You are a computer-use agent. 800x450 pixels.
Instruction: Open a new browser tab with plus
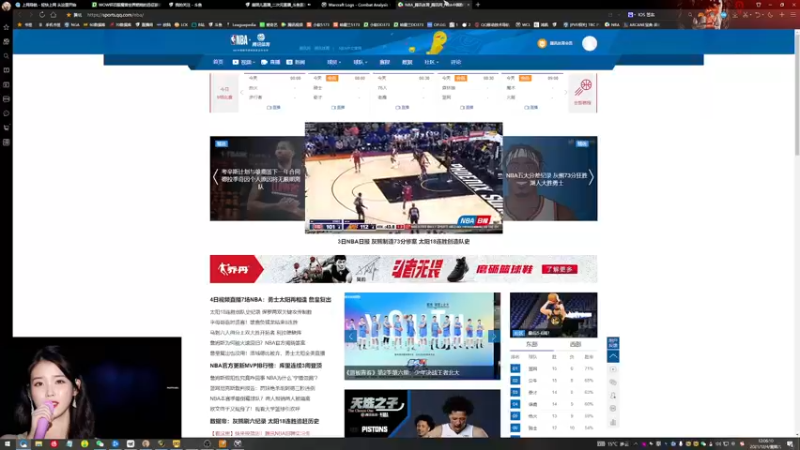tap(478, 5)
